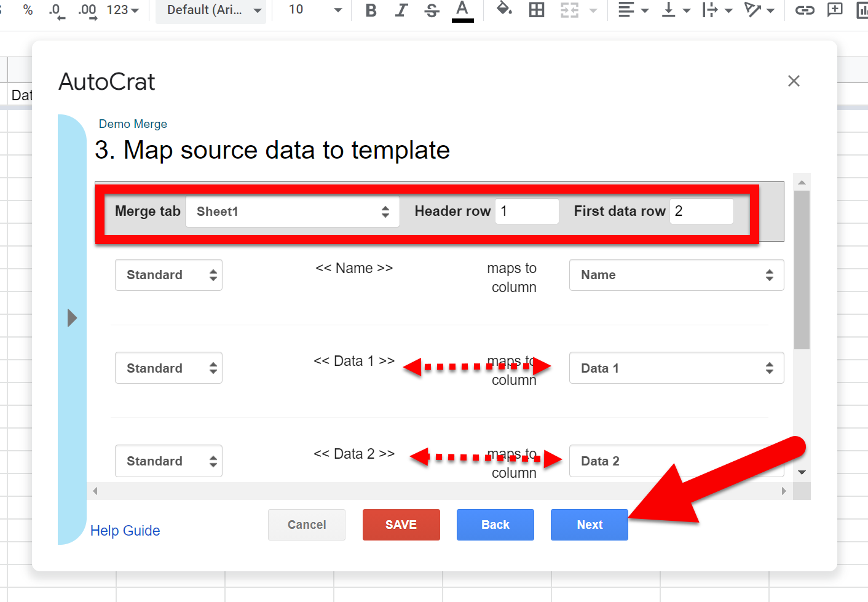Viewport: 868px width, 602px height.
Task: Toggle bold formatting
Action: tap(371, 10)
